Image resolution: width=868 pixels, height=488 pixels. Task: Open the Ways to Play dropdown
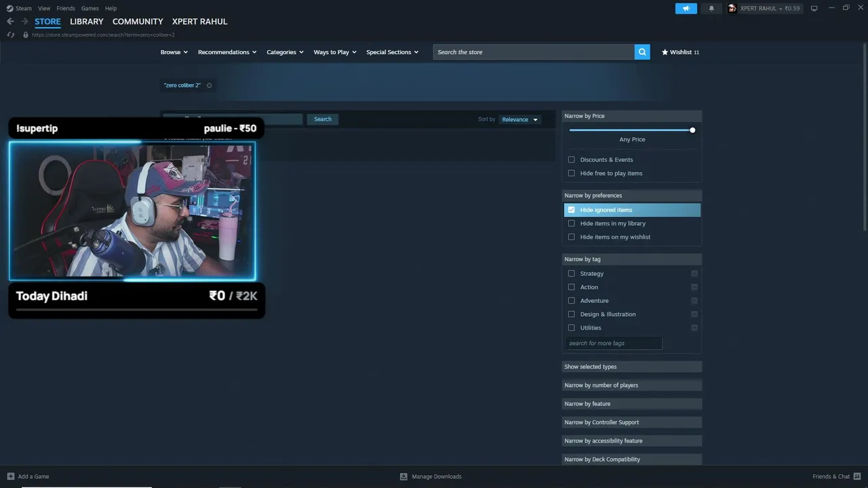[x=335, y=52]
